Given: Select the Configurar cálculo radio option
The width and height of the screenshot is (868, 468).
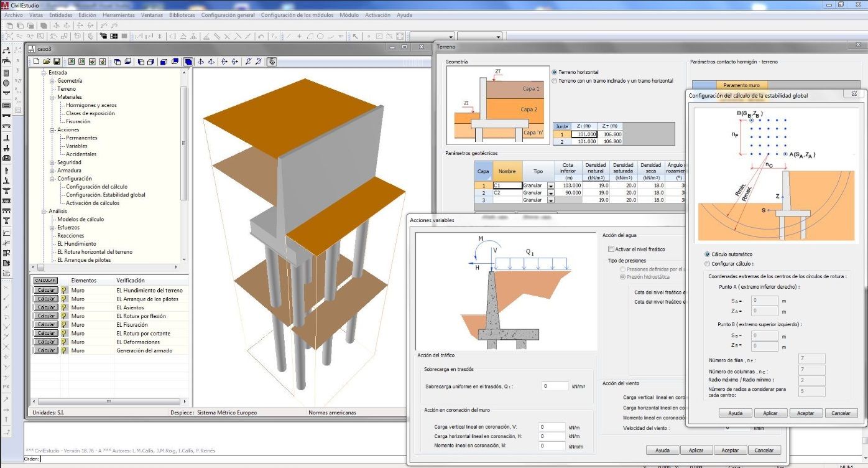Looking at the screenshot, I should coord(707,263).
